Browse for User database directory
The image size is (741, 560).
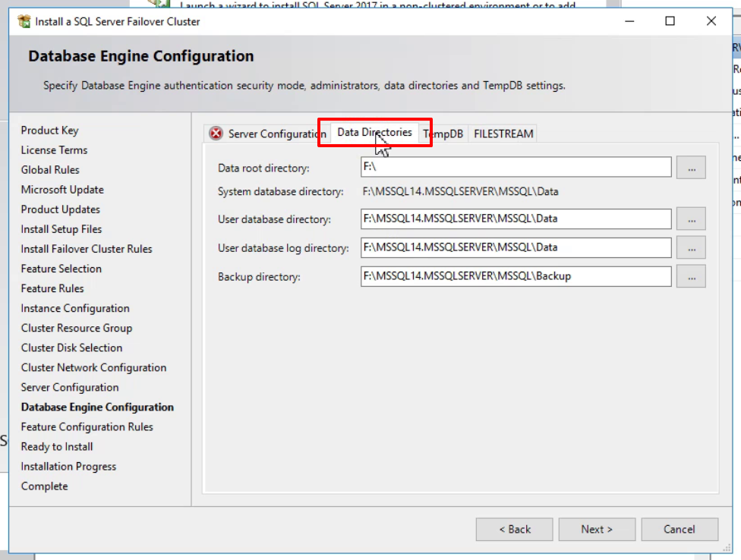pyautogui.click(x=691, y=219)
